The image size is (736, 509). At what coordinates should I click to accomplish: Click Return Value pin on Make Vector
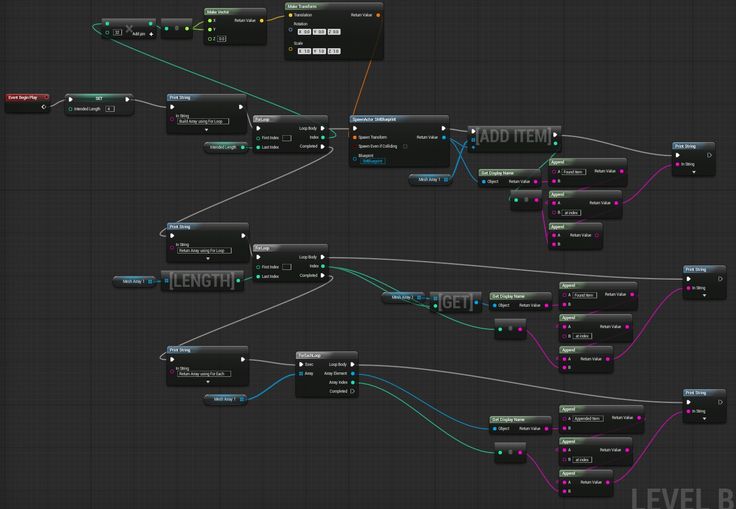pos(262,20)
